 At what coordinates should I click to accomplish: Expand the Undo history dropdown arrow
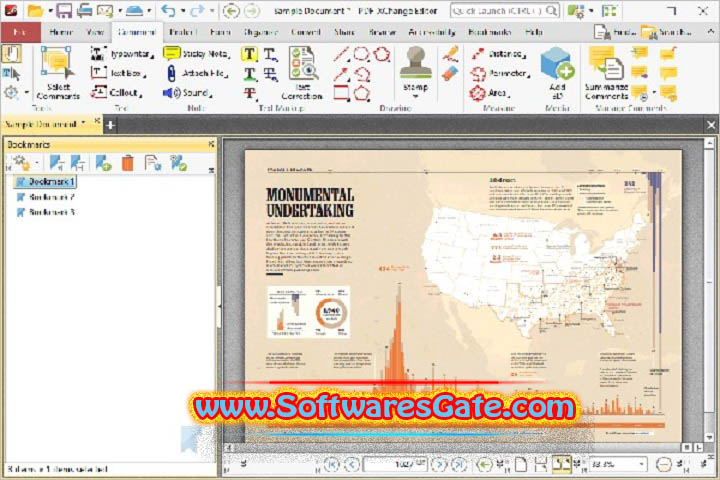coord(182,10)
